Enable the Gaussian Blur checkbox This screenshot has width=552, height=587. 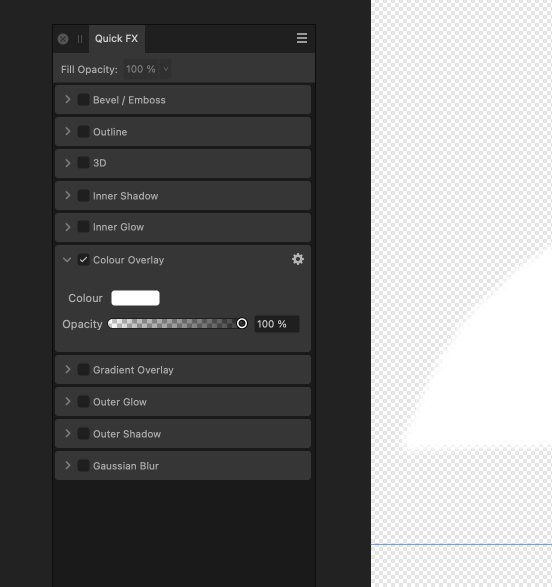83,466
